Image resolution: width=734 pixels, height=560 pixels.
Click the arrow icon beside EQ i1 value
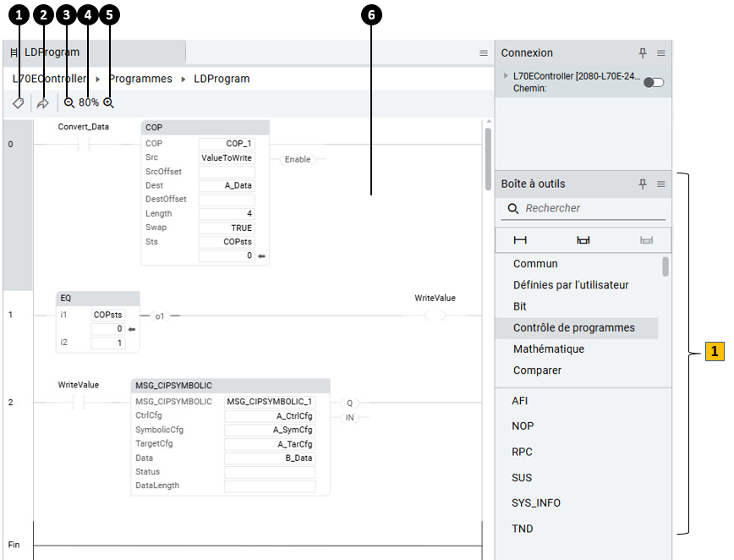[x=132, y=329]
